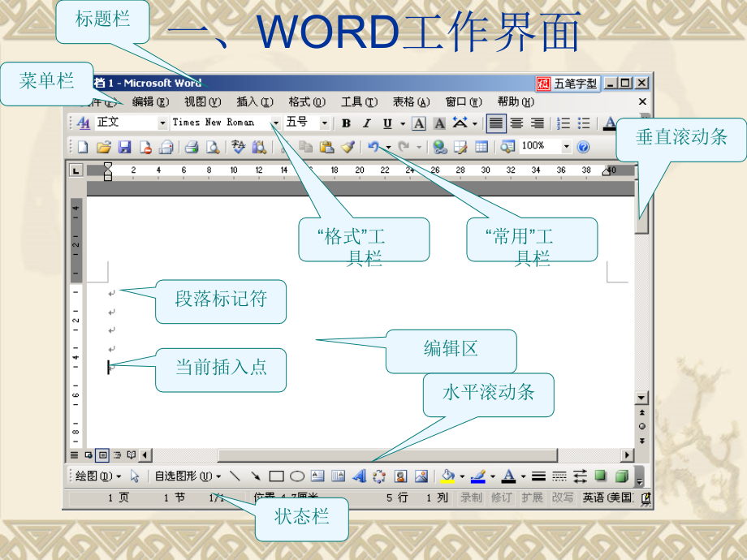Toggle Character Border button
The image size is (747, 560).
(x=419, y=123)
